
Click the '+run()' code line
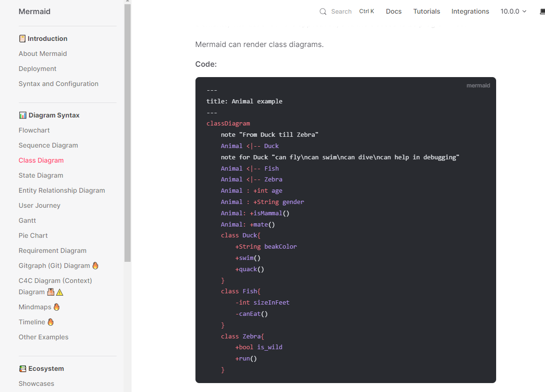[246, 359]
